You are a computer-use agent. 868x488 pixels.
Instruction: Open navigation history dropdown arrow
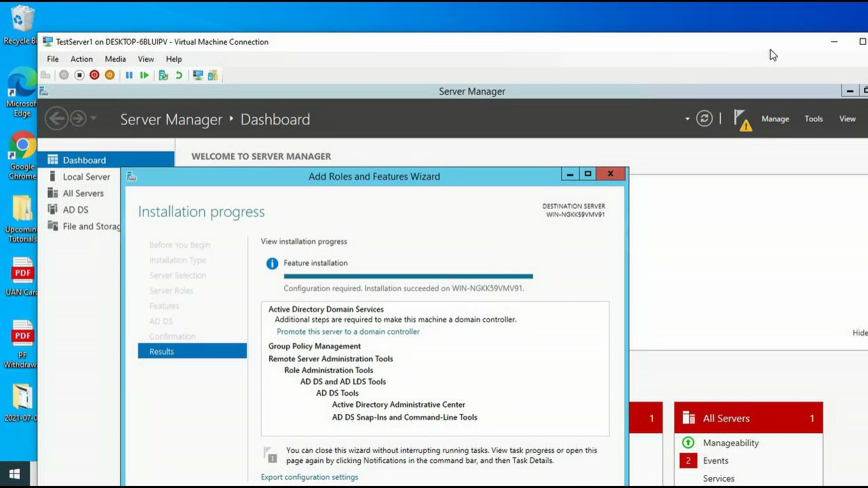(94, 119)
